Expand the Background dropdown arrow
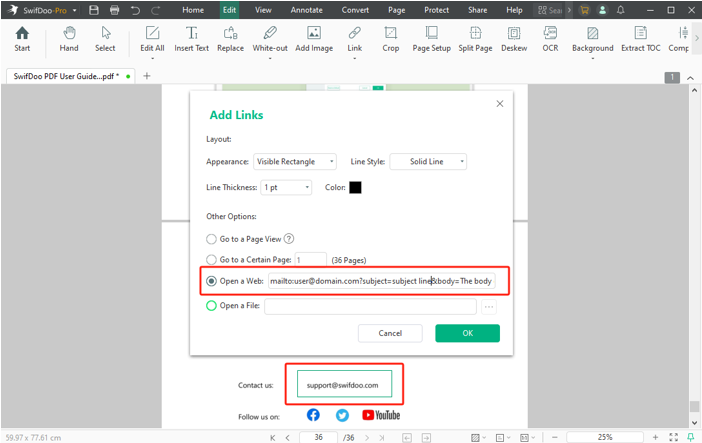The width and height of the screenshot is (702, 443). tap(593, 58)
